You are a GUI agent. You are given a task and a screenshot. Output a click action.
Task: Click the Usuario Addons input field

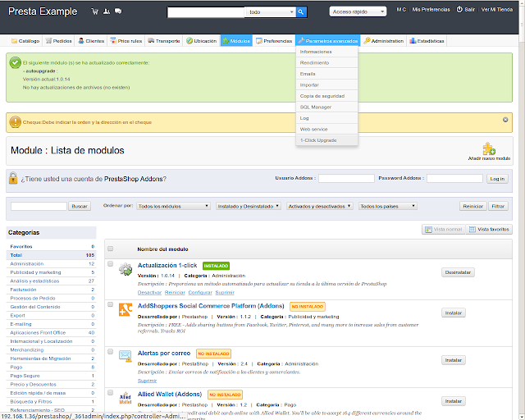click(x=346, y=178)
